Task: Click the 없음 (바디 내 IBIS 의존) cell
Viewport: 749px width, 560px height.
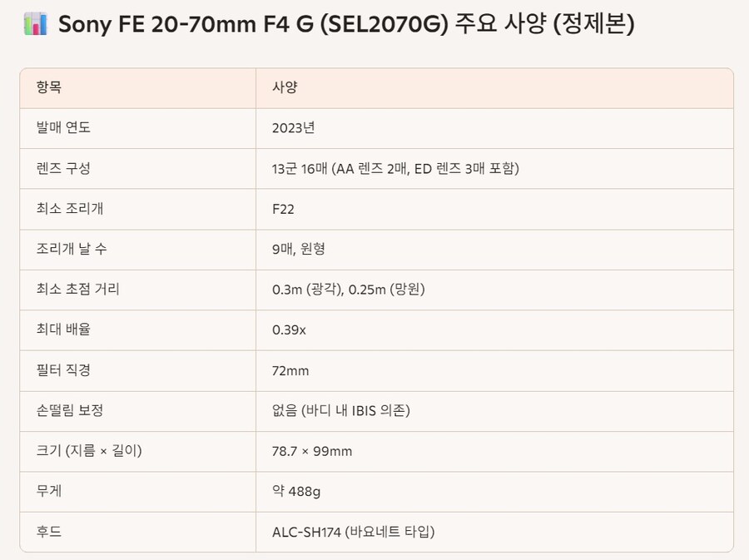Action: pos(340,410)
